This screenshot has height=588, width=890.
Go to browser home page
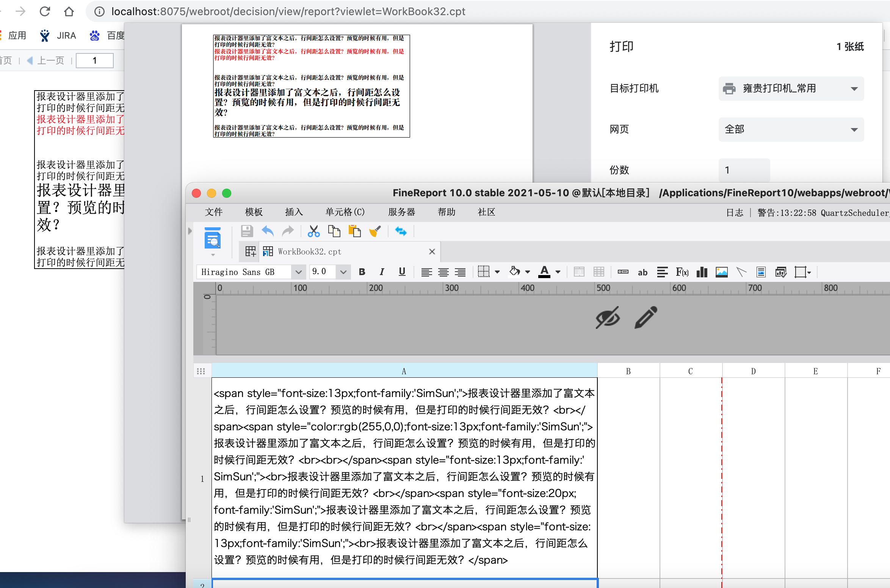pyautogui.click(x=69, y=11)
